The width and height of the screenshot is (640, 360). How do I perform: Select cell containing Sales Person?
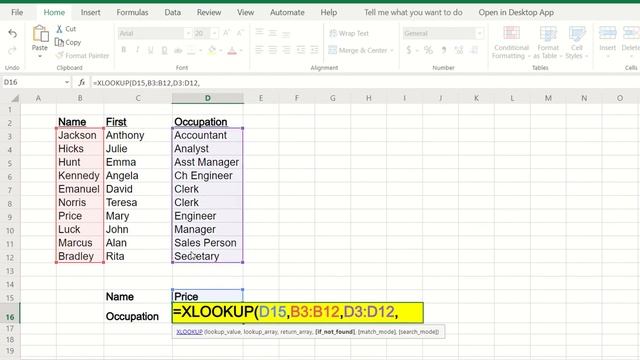click(208, 243)
